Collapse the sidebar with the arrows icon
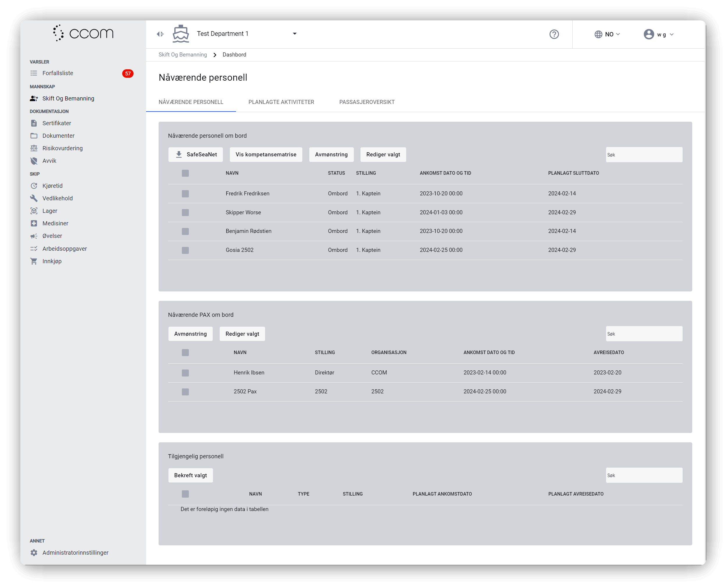Screen dimensions: 728x587 click(x=160, y=34)
